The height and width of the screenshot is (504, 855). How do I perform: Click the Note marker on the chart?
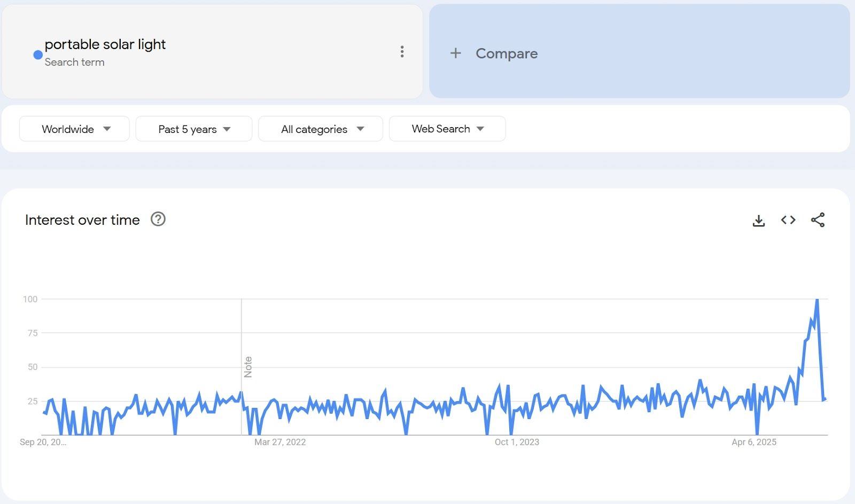(248, 367)
